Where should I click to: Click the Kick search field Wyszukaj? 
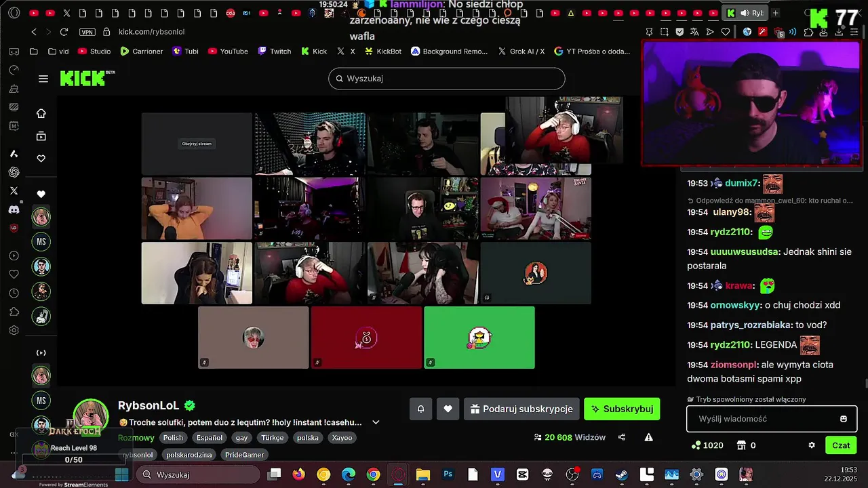click(447, 79)
